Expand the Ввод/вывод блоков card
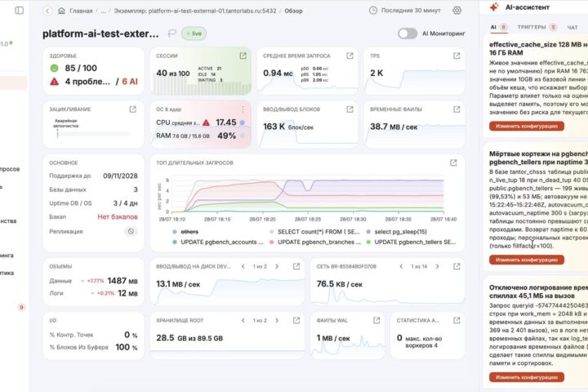 [x=350, y=109]
